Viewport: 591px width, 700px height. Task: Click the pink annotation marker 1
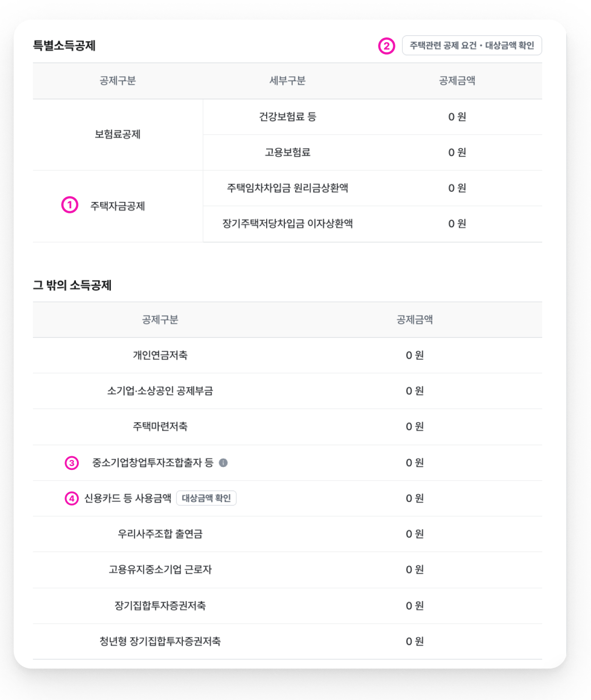pyautogui.click(x=70, y=205)
